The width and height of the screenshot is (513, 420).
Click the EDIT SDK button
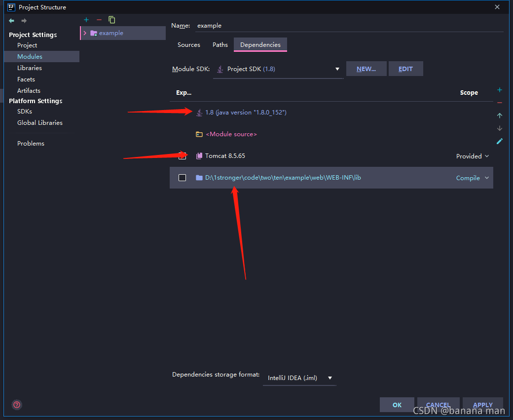click(405, 69)
